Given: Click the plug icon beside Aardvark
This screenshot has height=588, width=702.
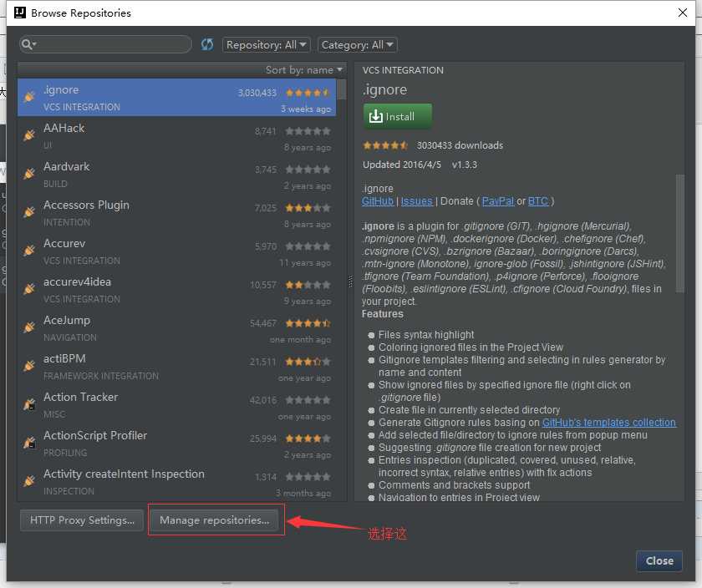Looking at the screenshot, I should (x=29, y=173).
